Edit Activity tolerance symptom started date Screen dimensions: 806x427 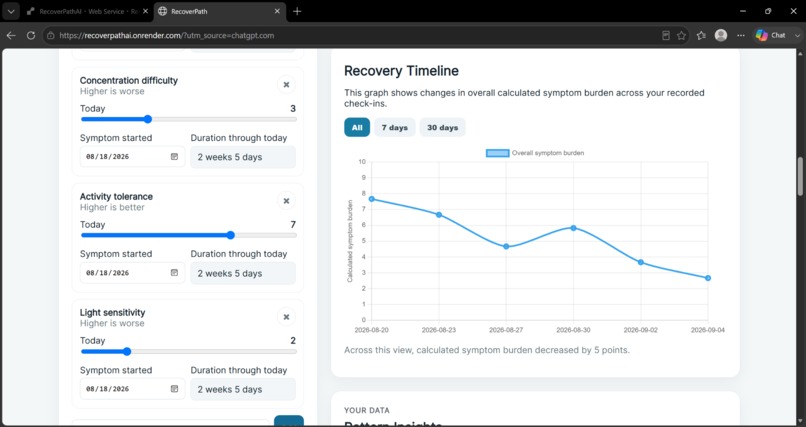[133, 273]
